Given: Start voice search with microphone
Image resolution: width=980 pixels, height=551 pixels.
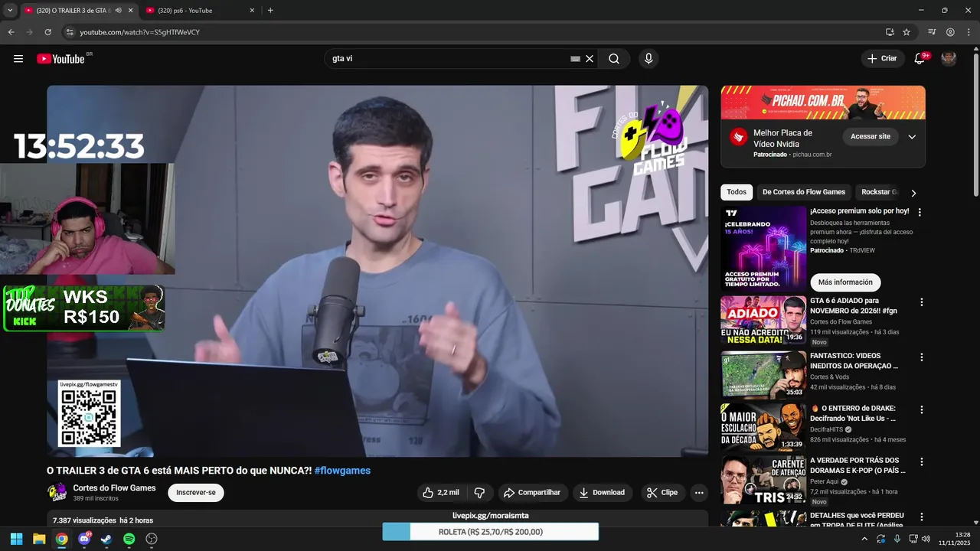Looking at the screenshot, I should (648, 59).
